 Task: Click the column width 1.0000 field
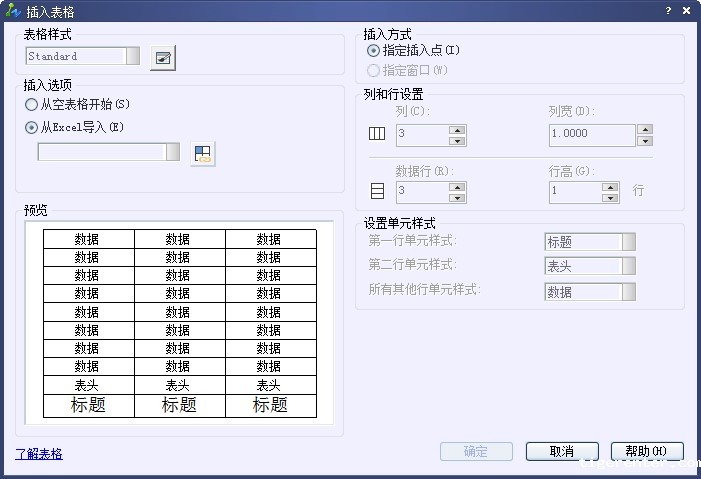591,134
